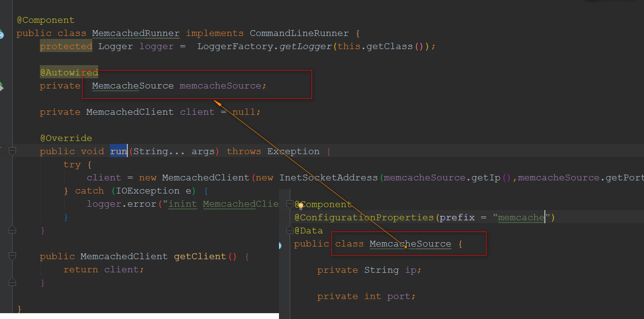Click the "memcache" string value

pos(521,217)
